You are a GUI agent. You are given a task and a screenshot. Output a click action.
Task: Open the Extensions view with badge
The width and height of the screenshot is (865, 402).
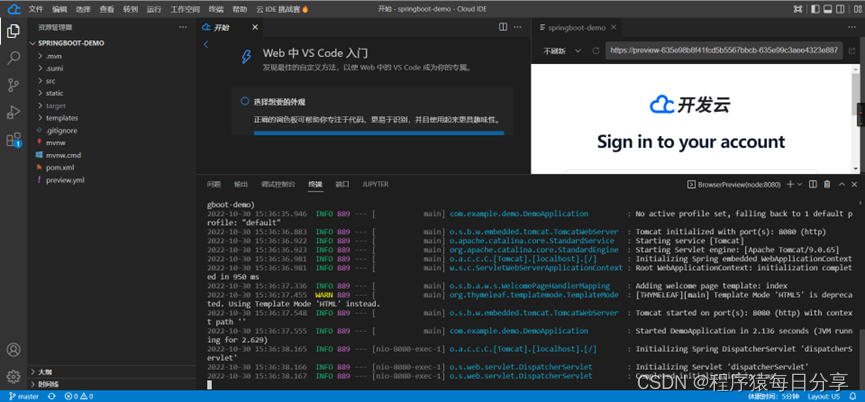pos(13,139)
